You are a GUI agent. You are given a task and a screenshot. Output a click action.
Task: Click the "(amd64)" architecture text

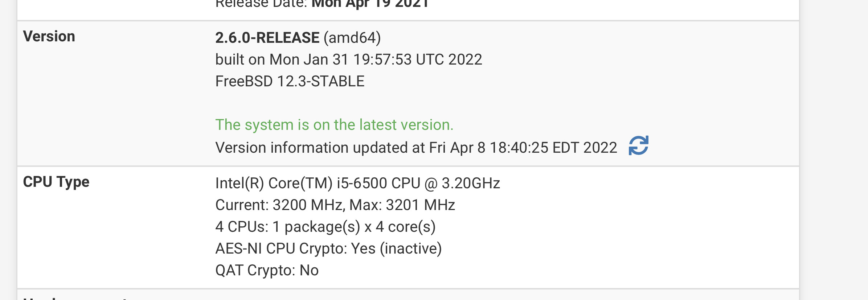[x=352, y=38]
